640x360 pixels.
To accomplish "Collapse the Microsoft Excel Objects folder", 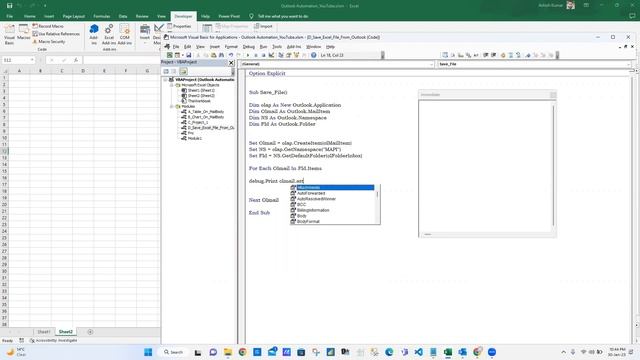I will point(172,85).
